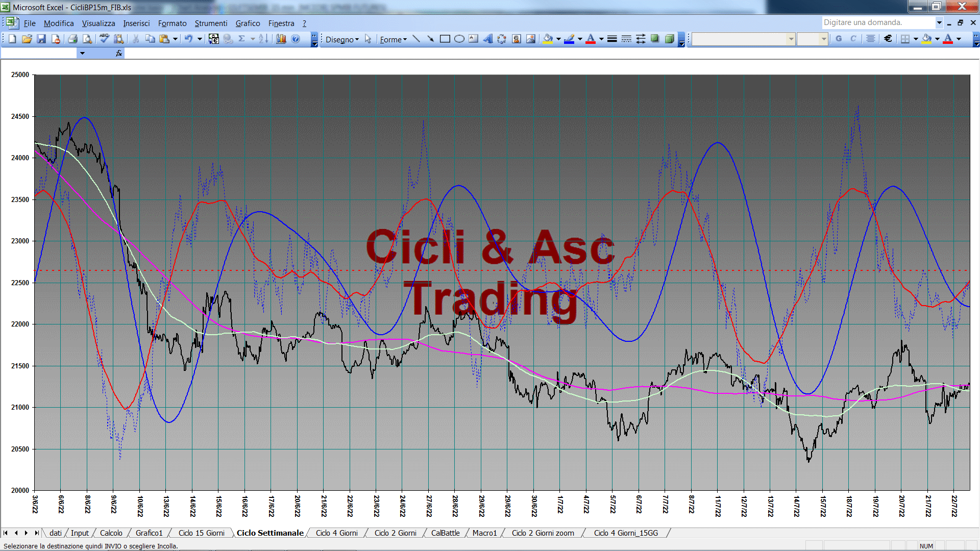Select the Rectangle drawing tool
Screen dimensions: 980x551
tap(445, 39)
